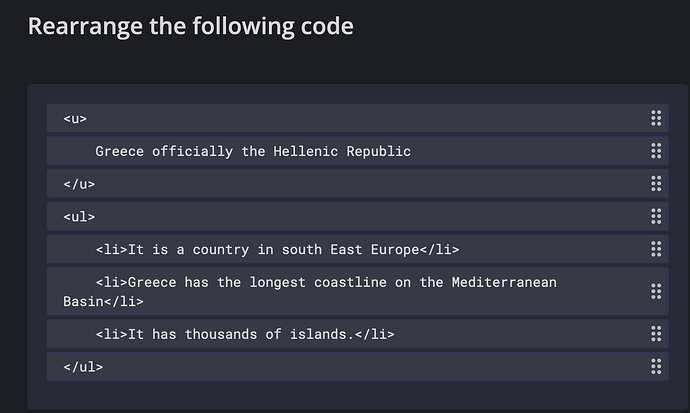Screen dimensions: 690x413
Task: Click the drag handle on the </ul> row
Action: pos(656,366)
